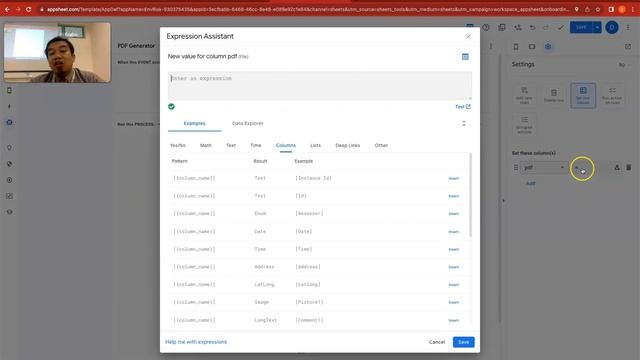Select the Lists category tab
The width and height of the screenshot is (640, 360).
point(315,145)
